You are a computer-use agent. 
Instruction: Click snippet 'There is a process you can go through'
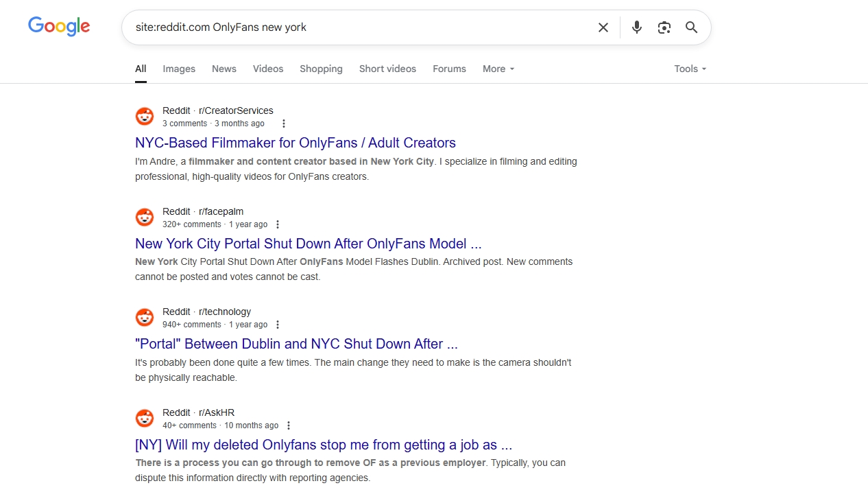point(350,470)
